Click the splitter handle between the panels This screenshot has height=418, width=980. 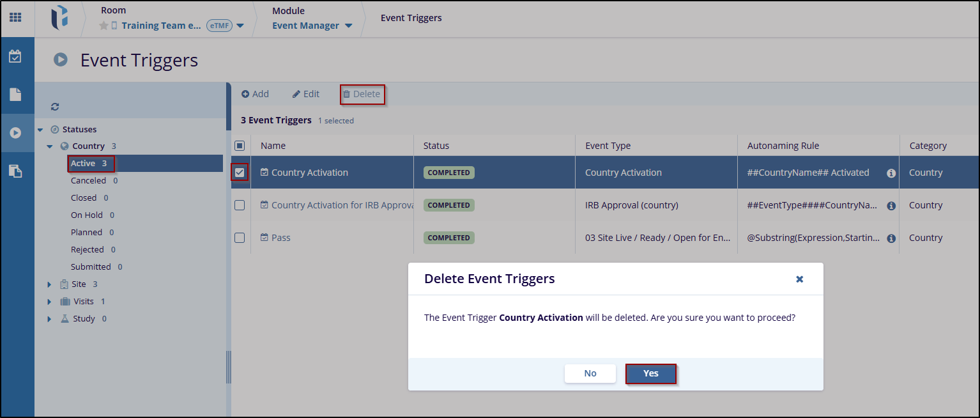229,367
